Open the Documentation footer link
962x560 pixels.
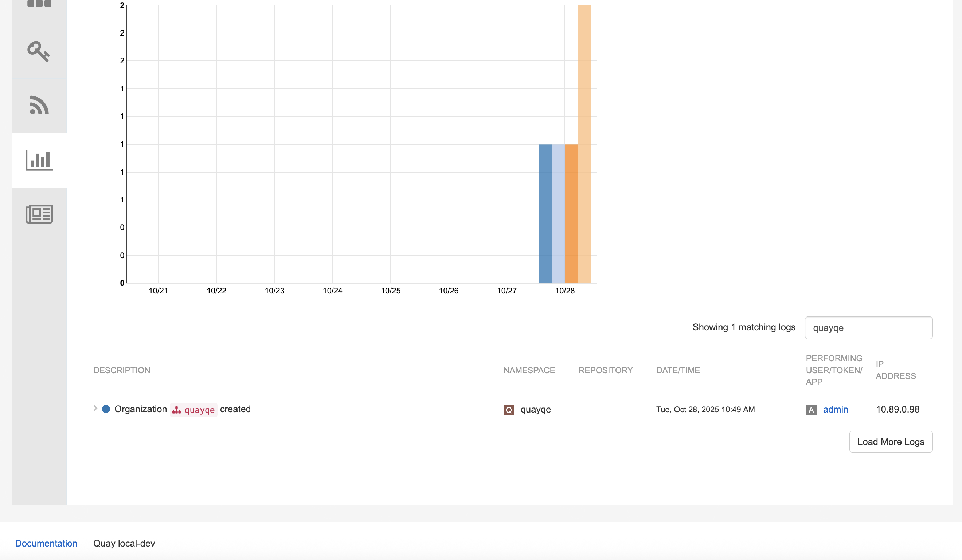click(46, 543)
